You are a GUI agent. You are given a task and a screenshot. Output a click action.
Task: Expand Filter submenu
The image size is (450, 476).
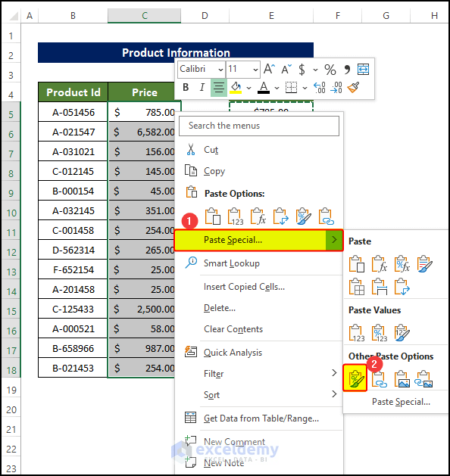[259, 374]
